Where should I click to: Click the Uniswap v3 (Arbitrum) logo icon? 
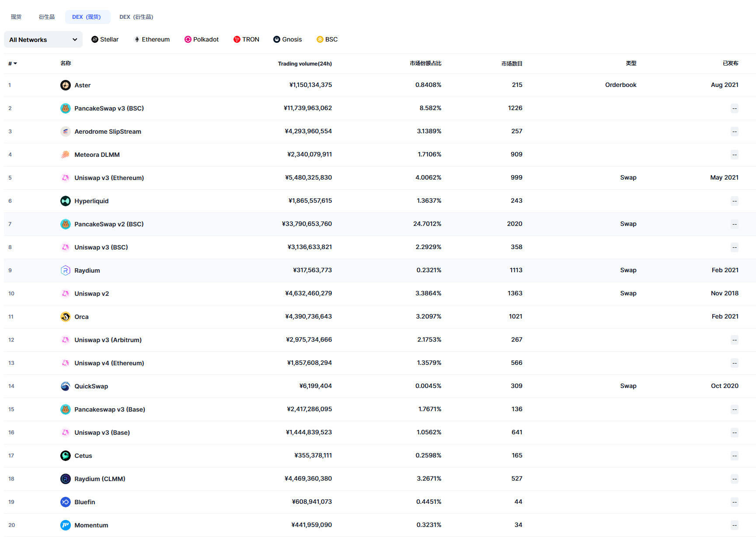65,340
